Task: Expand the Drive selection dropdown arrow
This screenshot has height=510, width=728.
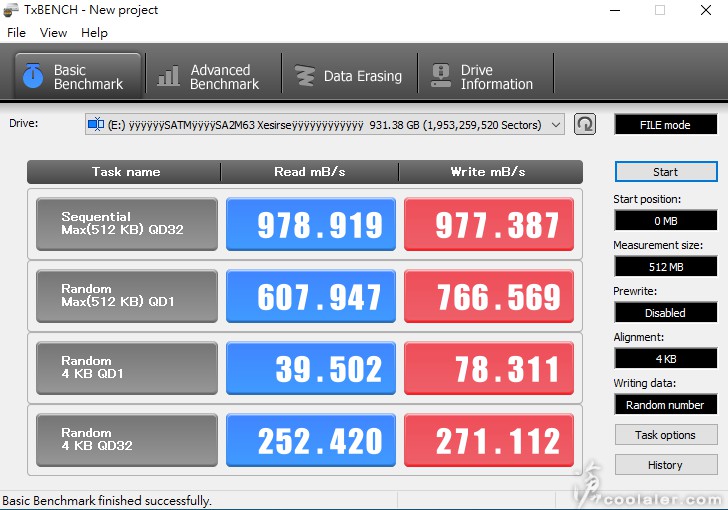Action: point(556,125)
